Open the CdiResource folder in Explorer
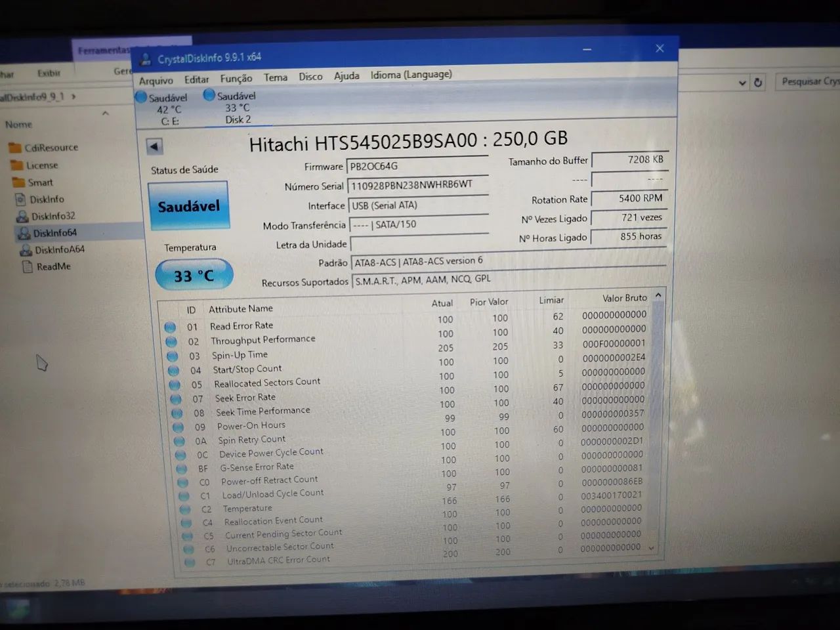 (x=43, y=147)
